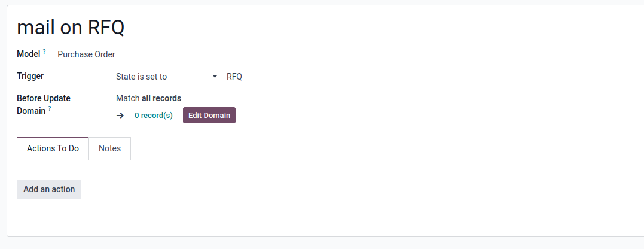Screen dimensions: 644x249
Task: Click the Model field label
Action: pyautogui.click(x=28, y=54)
